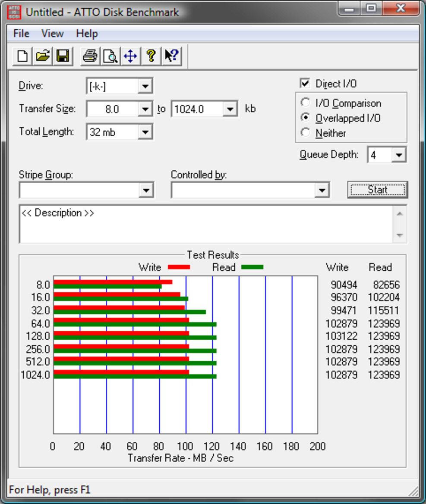The image size is (426, 504).
Task: Click the write value 103122
Action: coord(341,336)
